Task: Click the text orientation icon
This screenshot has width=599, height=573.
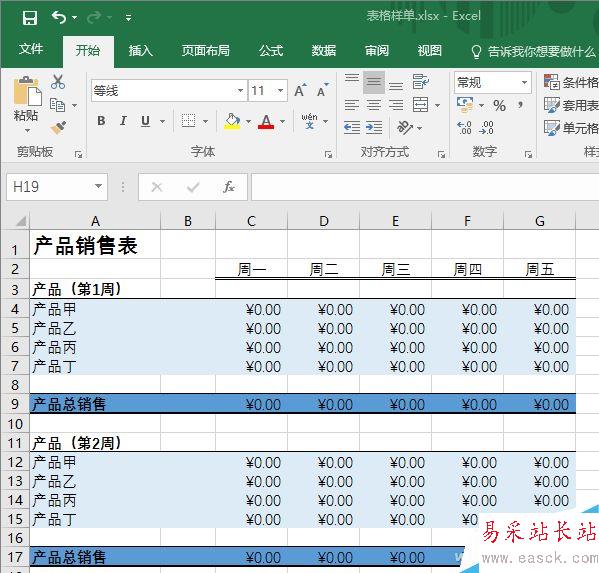Action: click(x=405, y=127)
